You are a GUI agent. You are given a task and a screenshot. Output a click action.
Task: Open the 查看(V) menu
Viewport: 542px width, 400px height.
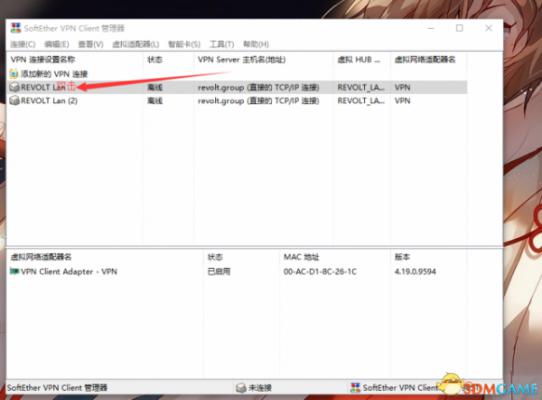[91, 44]
